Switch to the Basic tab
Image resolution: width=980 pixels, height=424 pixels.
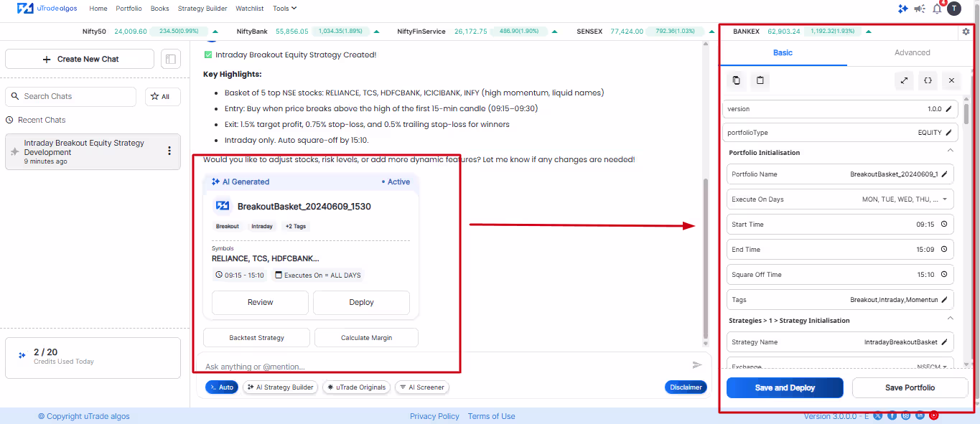point(783,52)
